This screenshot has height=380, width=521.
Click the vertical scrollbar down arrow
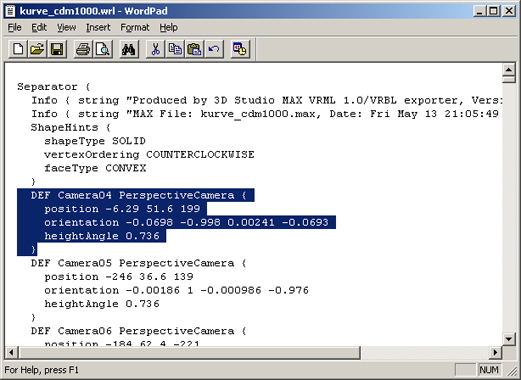509,339
